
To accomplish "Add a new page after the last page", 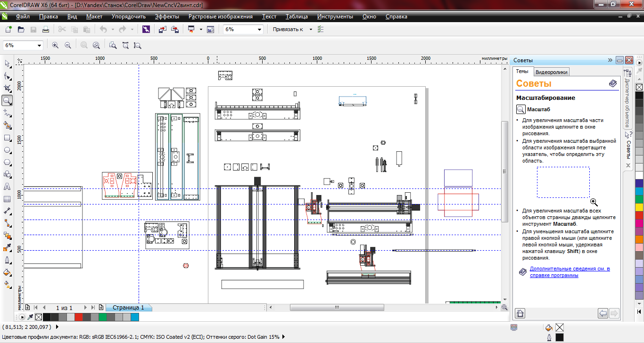I will (x=101, y=308).
